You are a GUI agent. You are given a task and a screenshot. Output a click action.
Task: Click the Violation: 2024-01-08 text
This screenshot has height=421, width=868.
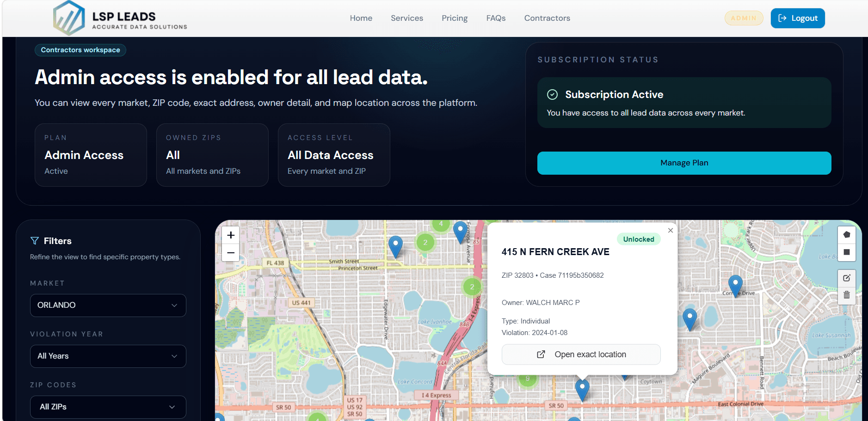[535, 333]
